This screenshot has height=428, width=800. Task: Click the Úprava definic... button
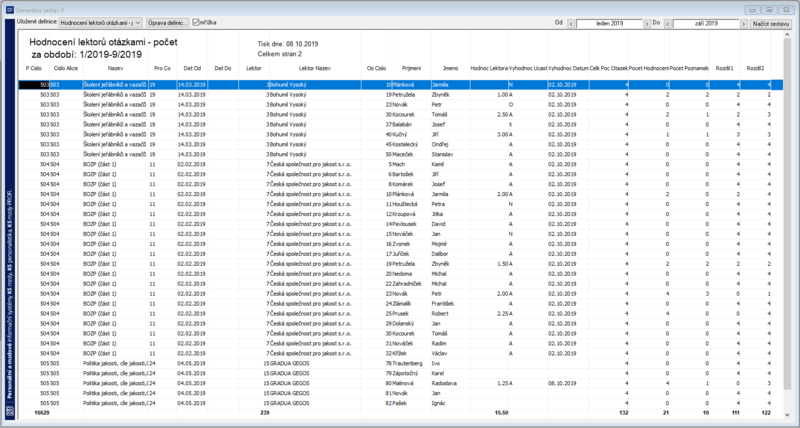(168, 23)
